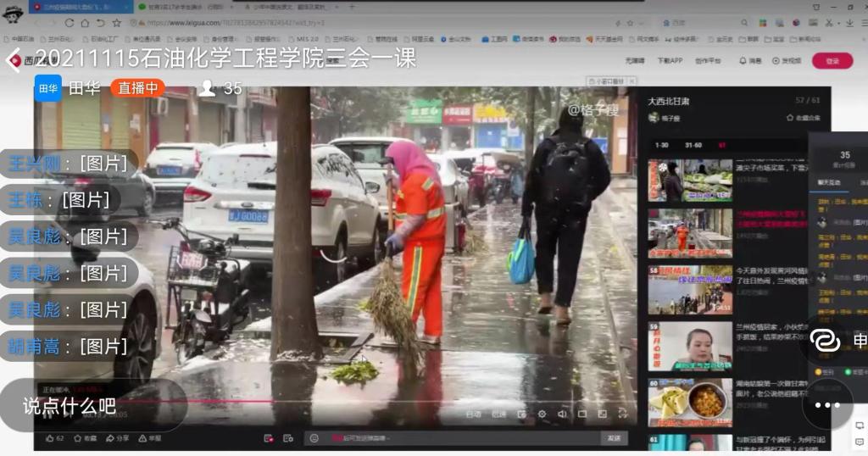Click the emoji icon in comment bar
Screen dimensions: 868x456
[314, 438]
